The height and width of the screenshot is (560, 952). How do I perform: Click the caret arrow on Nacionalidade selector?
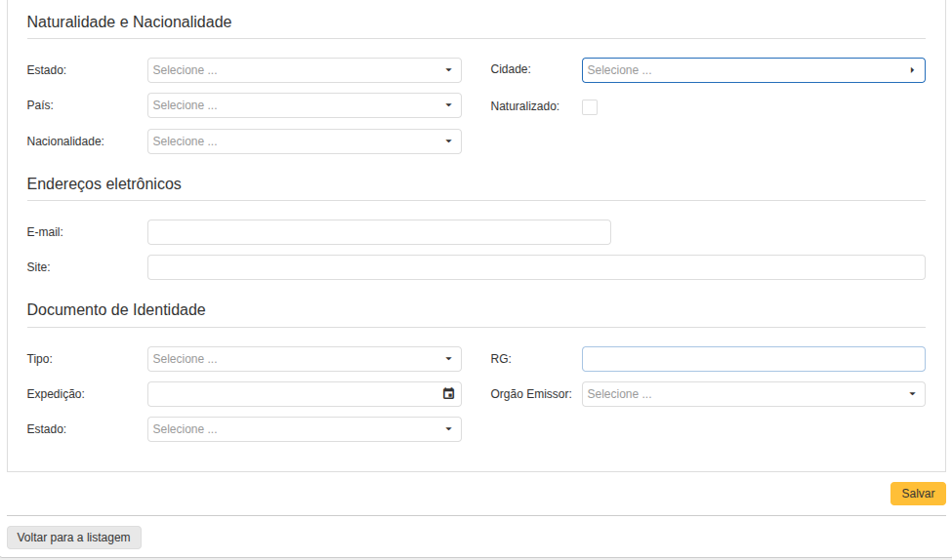448,141
